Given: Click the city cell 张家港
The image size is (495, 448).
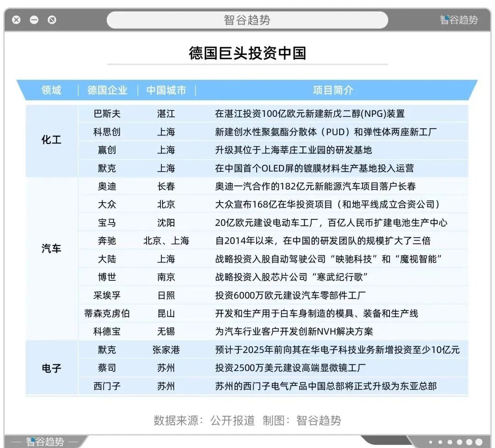Looking at the screenshot, I should 166,350.
